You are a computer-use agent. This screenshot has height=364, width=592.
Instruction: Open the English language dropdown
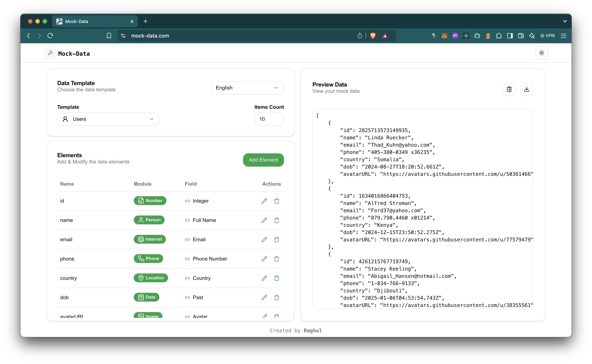point(247,88)
